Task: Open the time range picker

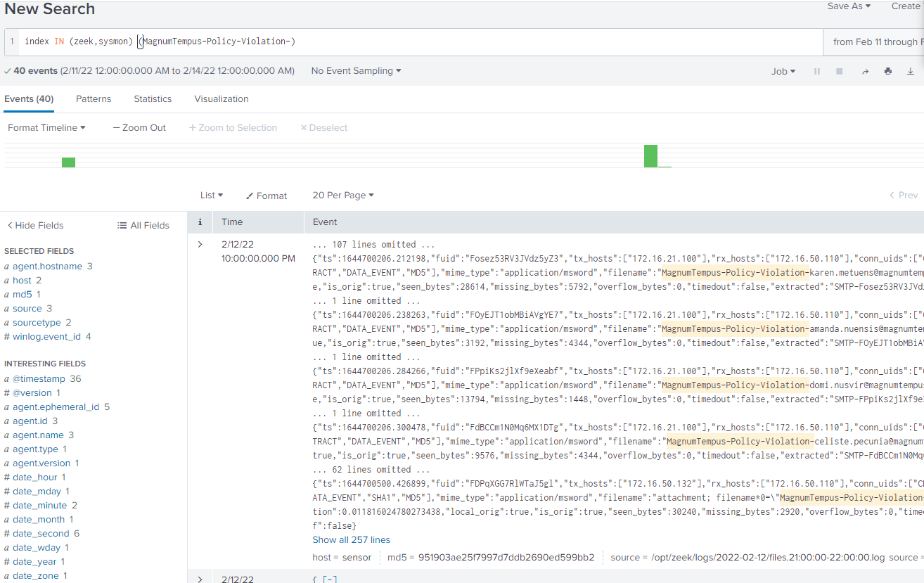Action: pyautogui.click(x=875, y=42)
